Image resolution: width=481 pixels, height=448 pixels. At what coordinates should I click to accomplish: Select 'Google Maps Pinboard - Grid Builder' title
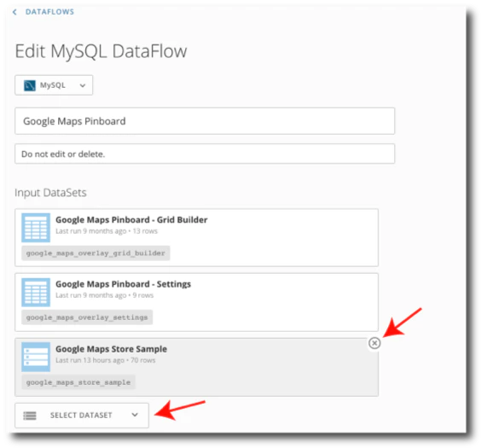(x=131, y=220)
